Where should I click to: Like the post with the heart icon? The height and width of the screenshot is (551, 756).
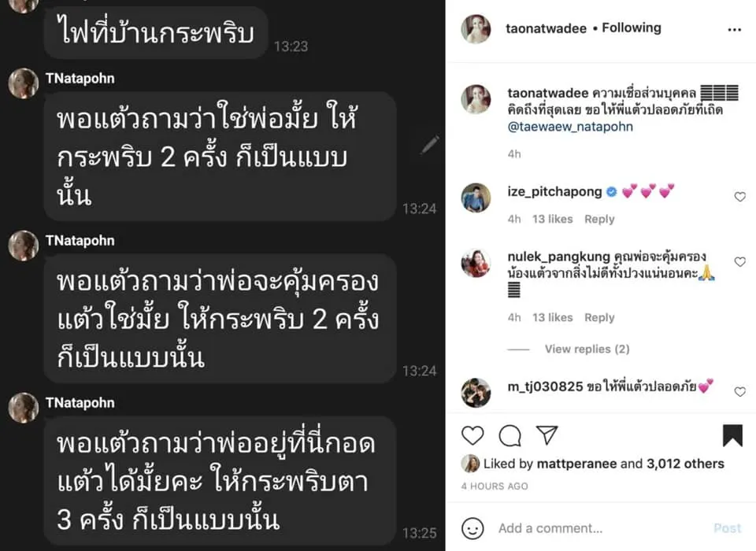click(472, 435)
